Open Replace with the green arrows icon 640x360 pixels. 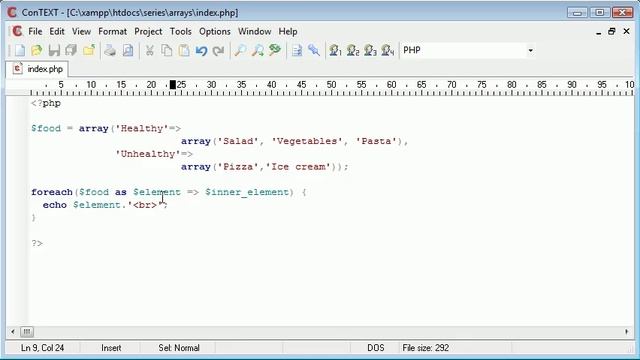[275, 50]
